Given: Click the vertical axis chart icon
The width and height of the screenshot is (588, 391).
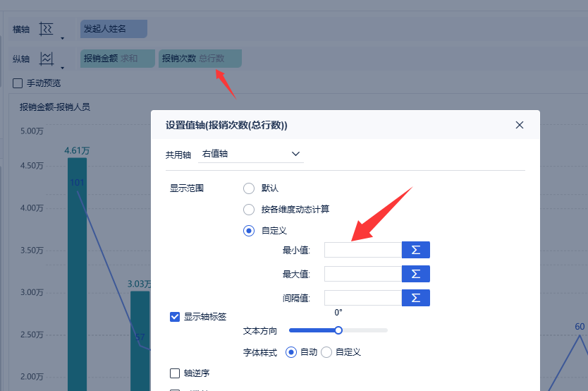Looking at the screenshot, I should [46, 59].
